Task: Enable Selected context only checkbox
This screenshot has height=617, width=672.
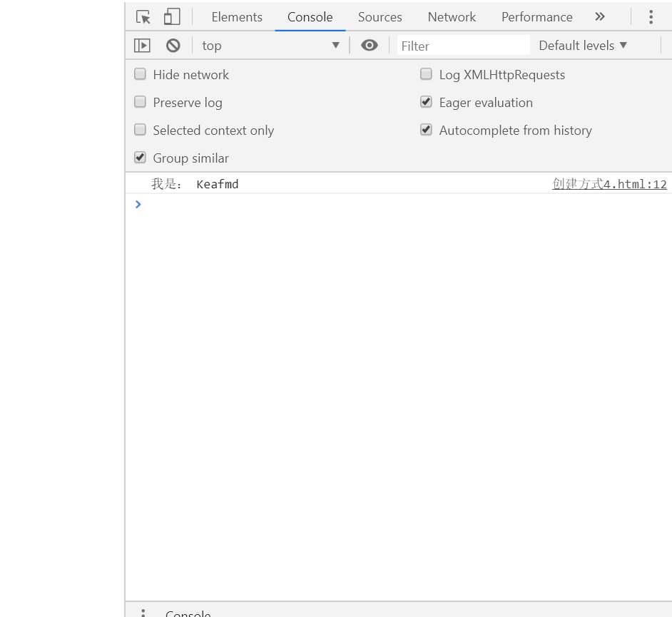Action: tap(140, 130)
